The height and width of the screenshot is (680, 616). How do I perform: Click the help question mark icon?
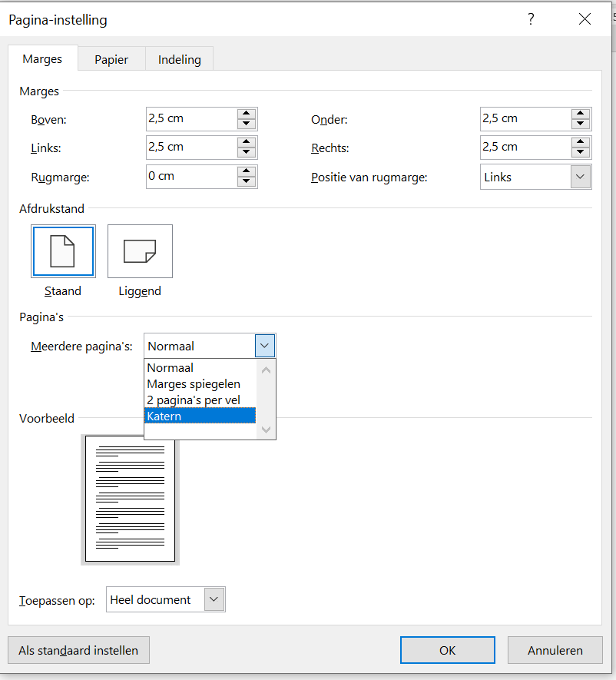coord(531,19)
